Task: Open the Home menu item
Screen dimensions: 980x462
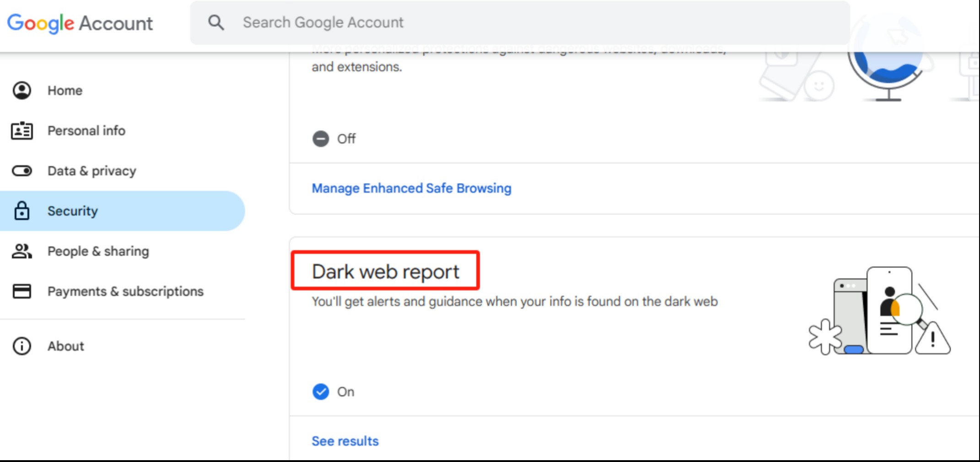Action: point(65,91)
